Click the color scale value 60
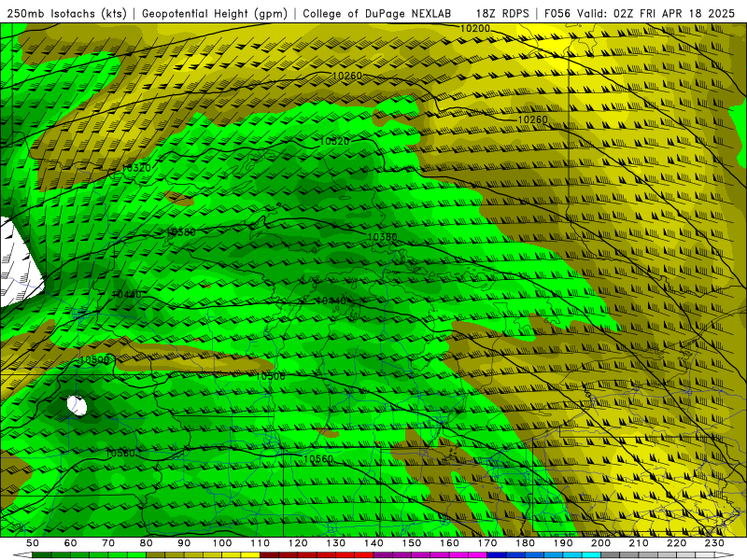747x560 pixels. pyautogui.click(x=71, y=543)
